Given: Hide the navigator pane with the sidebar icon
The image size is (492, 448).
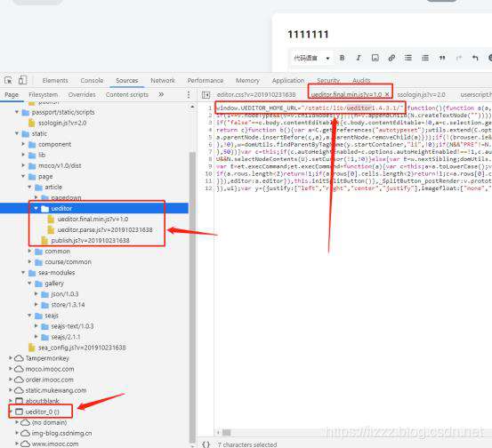Looking at the screenshot, I should click(x=206, y=95).
